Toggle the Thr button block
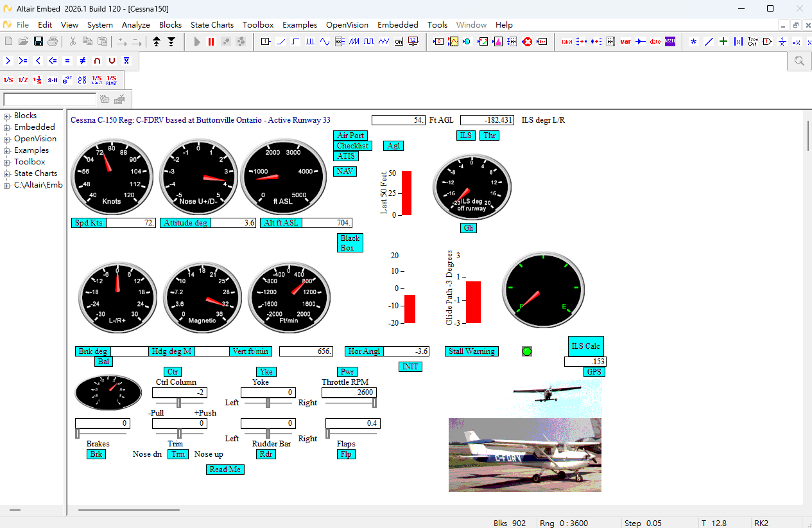The width and height of the screenshot is (812, 528). click(x=489, y=136)
